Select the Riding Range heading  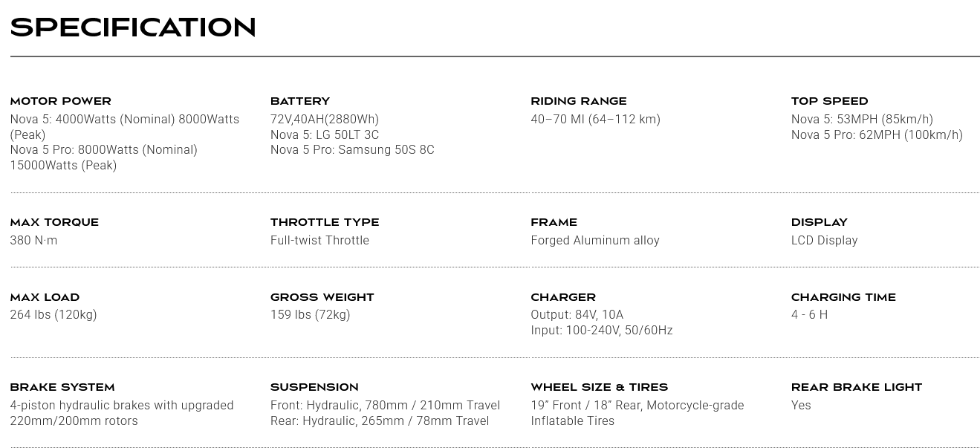[x=579, y=101]
